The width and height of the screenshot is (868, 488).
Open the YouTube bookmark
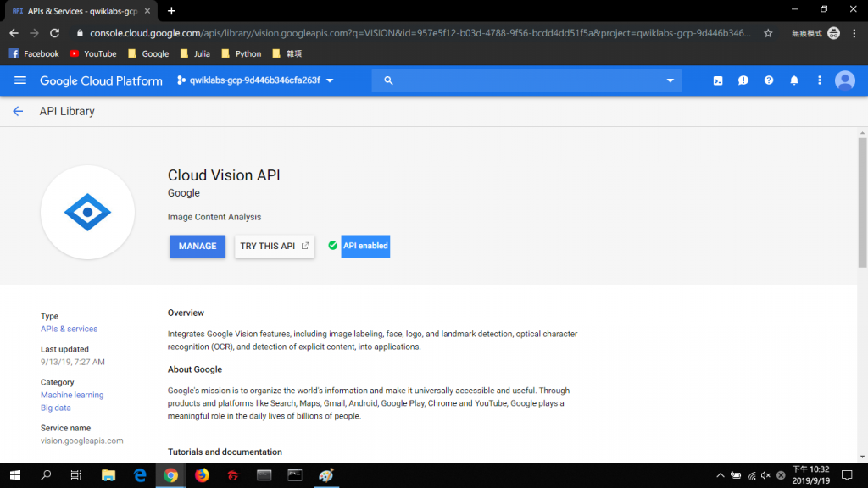pyautogui.click(x=93, y=53)
